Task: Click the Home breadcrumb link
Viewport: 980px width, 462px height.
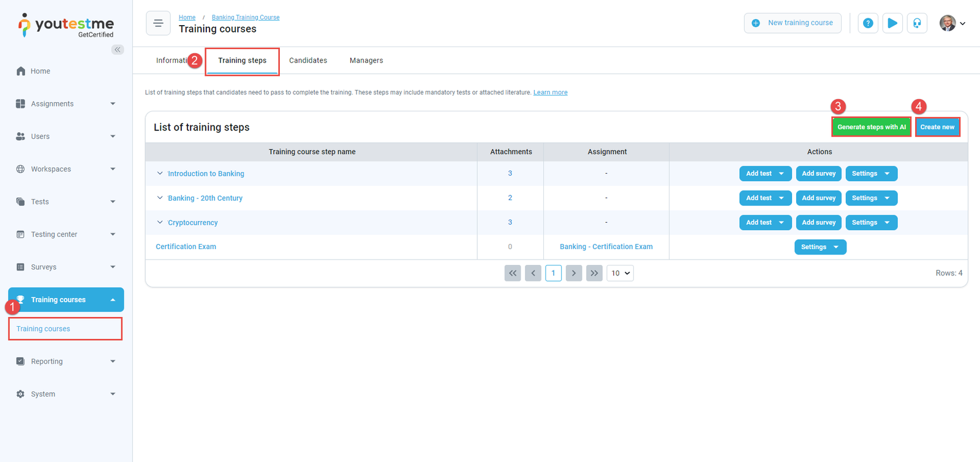Action: point(187,18)
